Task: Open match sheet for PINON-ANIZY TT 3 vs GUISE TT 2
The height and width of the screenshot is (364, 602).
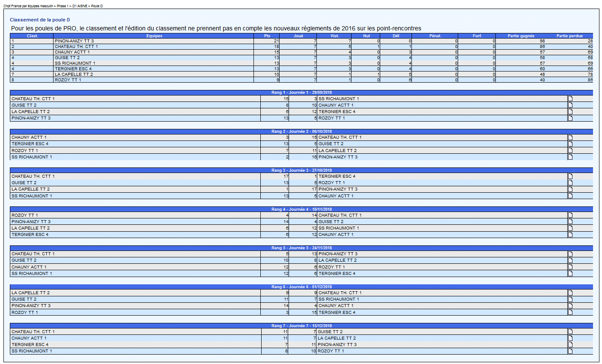Action: [570, 221]
